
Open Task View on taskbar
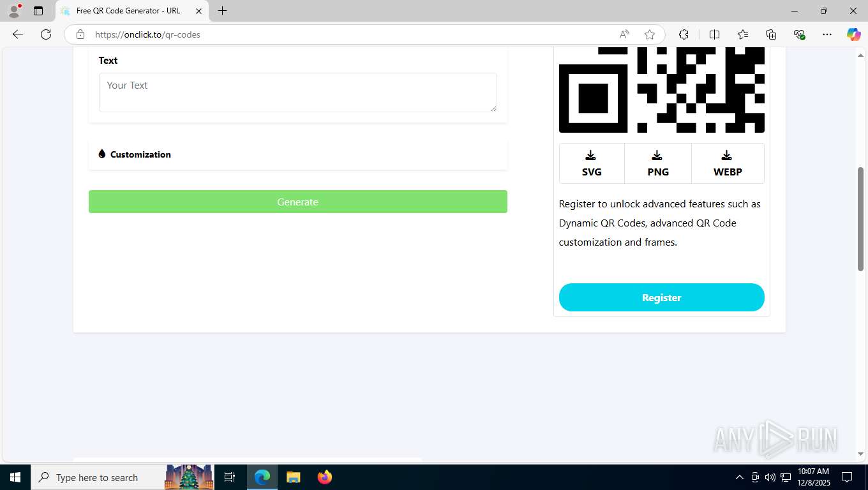click(230, 477)
